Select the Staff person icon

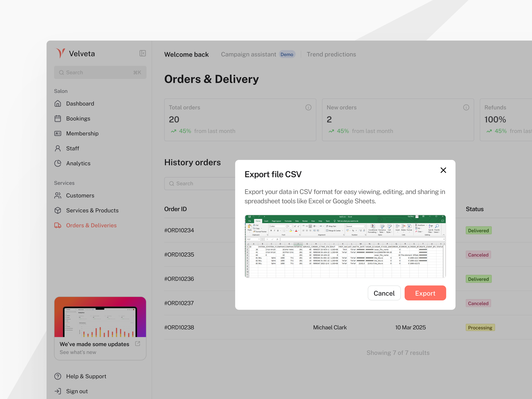coord(58,148)
